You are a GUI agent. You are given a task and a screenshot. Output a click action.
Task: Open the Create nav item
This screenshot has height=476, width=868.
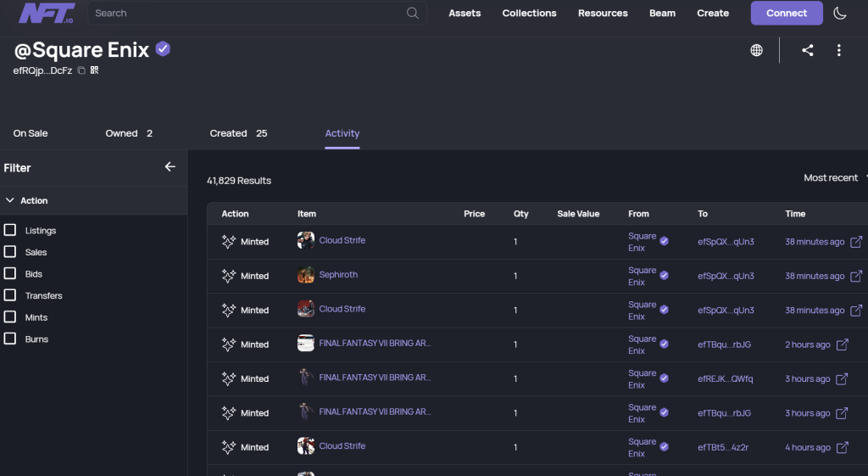click(712, 14)
